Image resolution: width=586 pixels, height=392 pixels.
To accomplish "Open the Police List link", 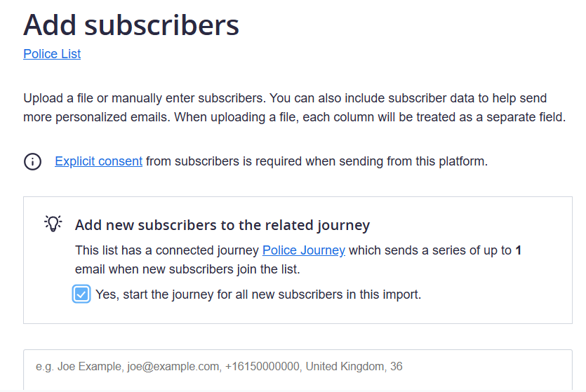I will pos(52,54).
